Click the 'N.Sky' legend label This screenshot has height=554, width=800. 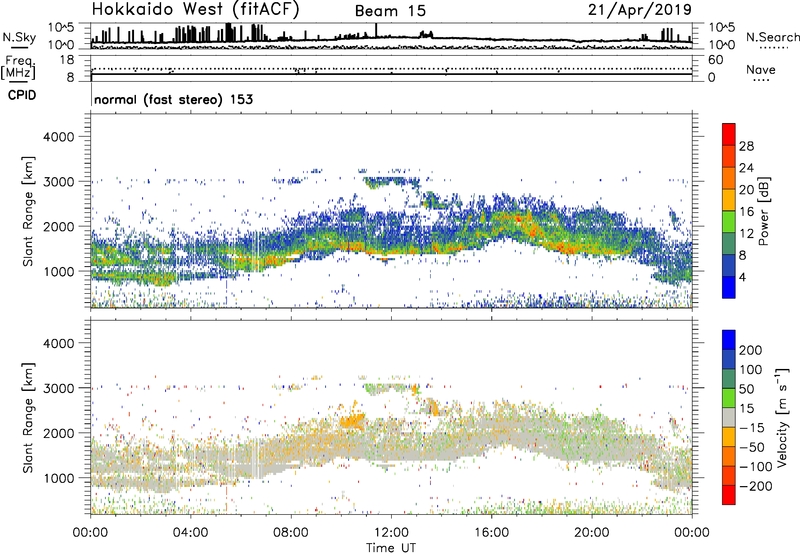tap(19, 37)
